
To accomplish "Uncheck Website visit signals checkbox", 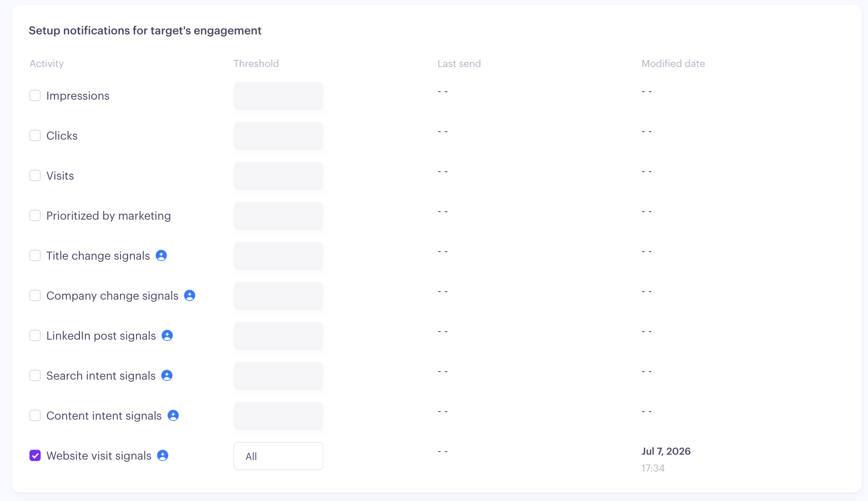I will tap(35, 455).
